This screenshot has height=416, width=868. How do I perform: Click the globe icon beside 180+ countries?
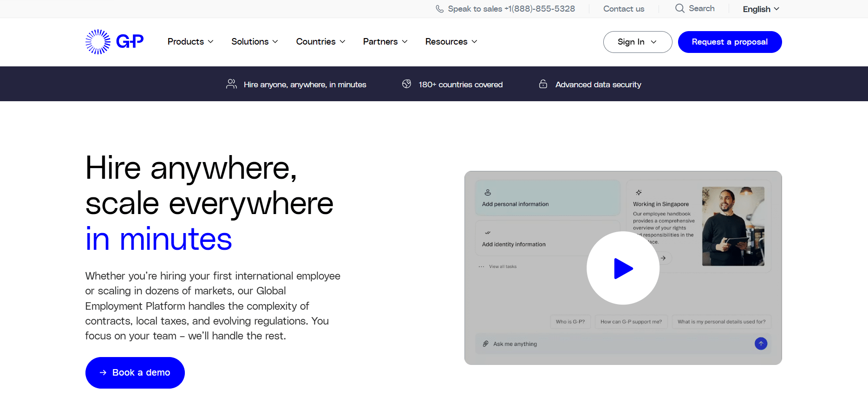coord(406,84)
